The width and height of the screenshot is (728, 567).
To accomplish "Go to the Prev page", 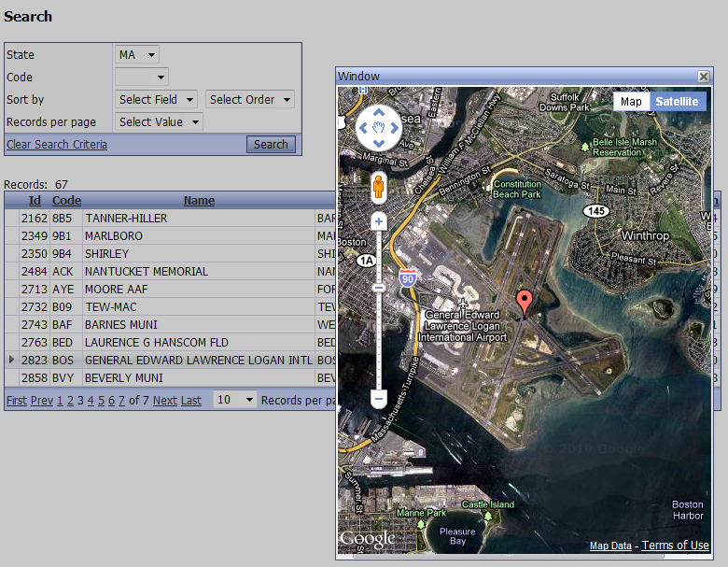I will tap(42, 400).
